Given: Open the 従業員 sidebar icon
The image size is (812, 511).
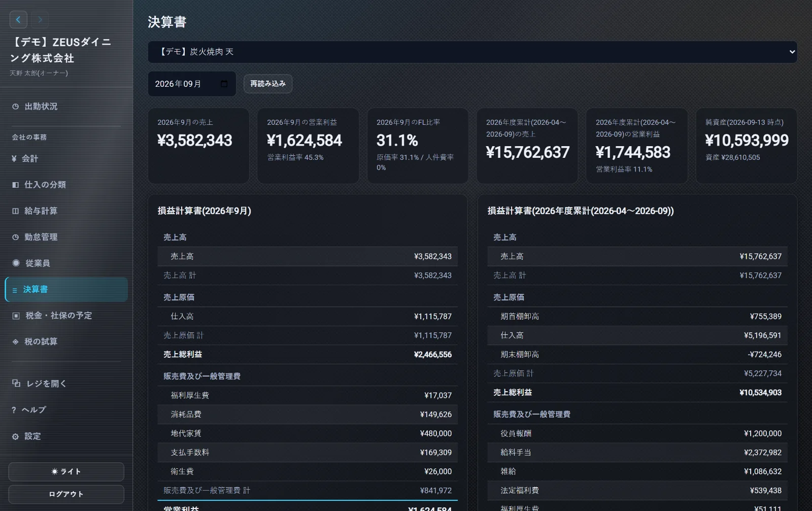Looking at the screenshot, I should (x=16, y=263).
